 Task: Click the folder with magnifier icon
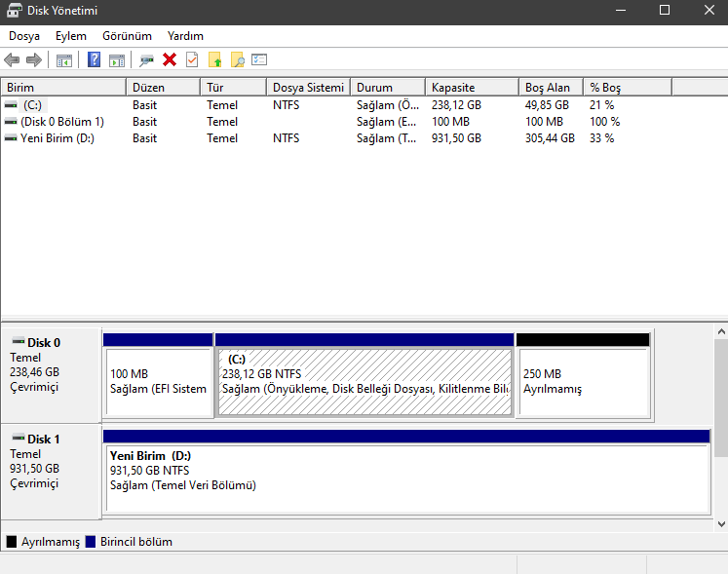pyautogui.click(x=237, y=59)
